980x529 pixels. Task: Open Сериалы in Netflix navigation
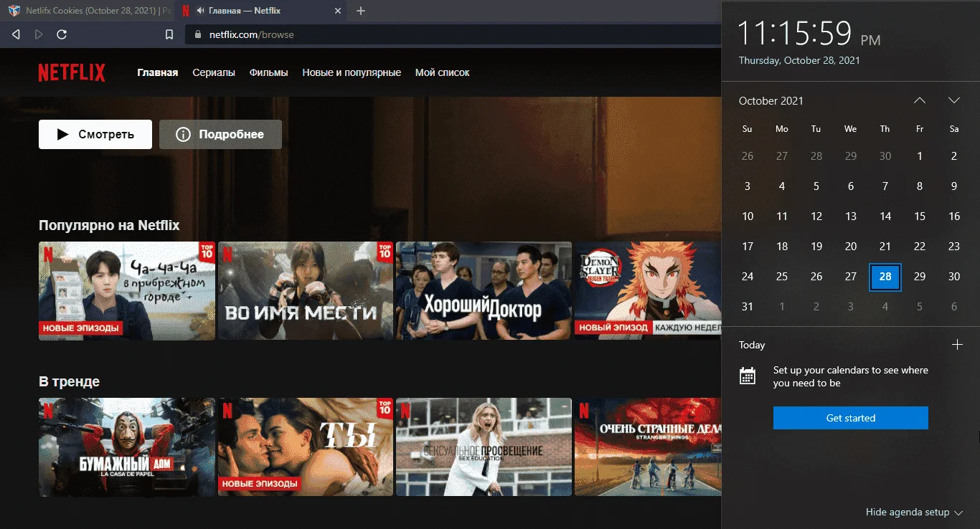(214, 72)
